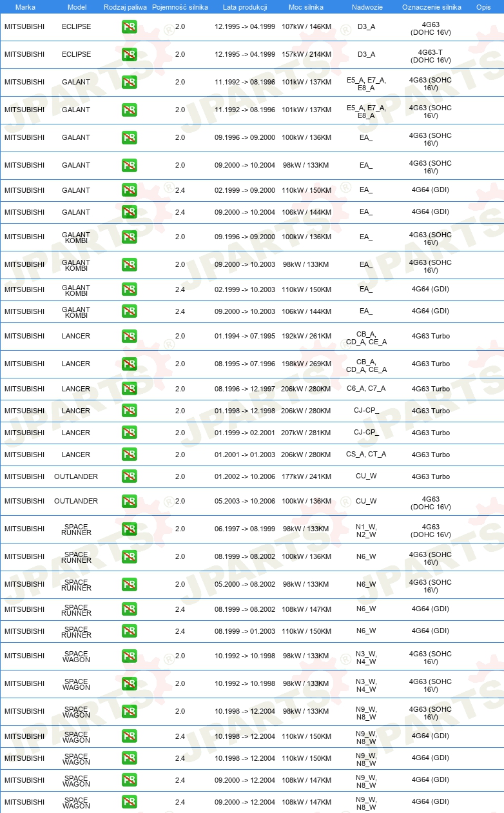Click the Lata produkcji column header
This screenshot has height=813, width=504.
[x=245, y=7]
